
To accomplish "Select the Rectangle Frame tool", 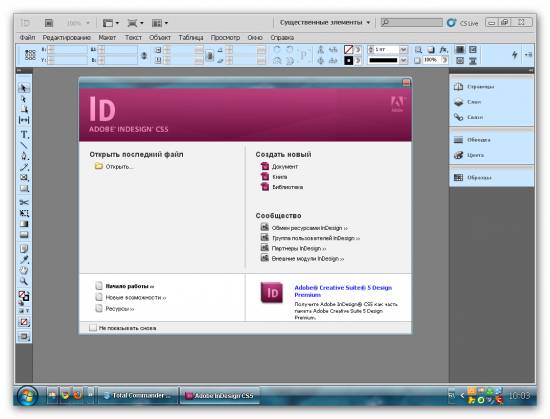I will click(24, 178).
